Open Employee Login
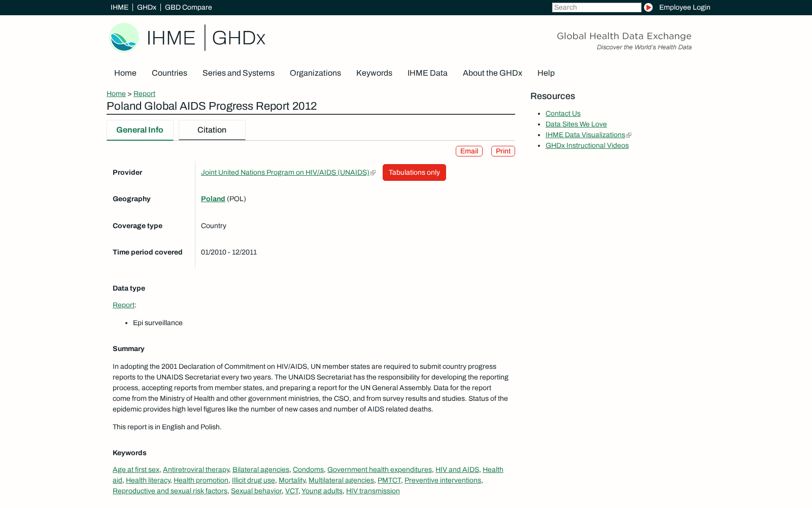 click(685, 7)
